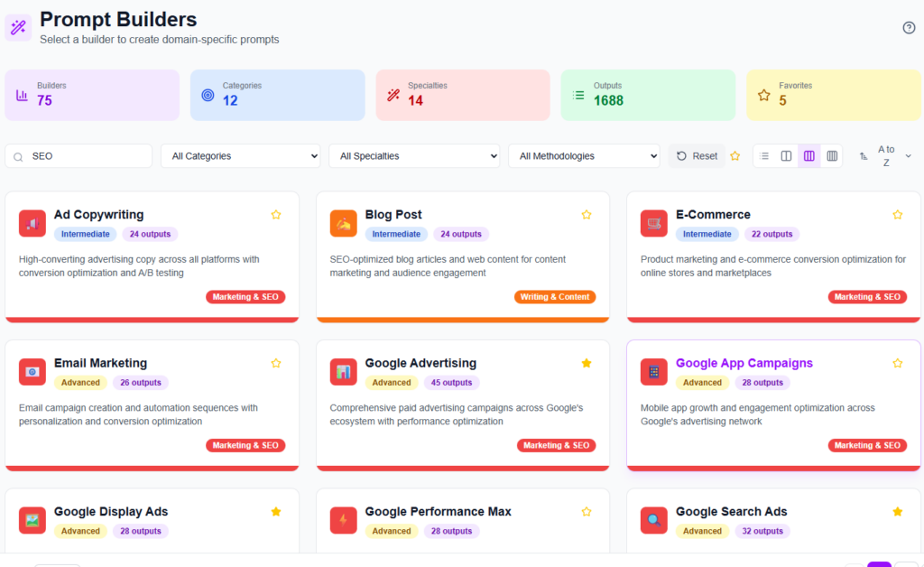Click the Marketing & SEO tag on E-Commerce
Image resolution: width=924 pixels, height=567 pixels.
867,296
